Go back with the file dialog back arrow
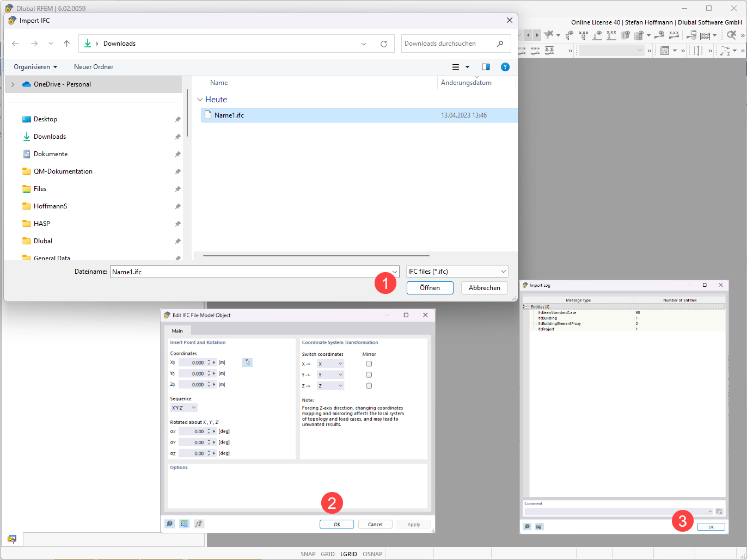Image resolution: width=747 pixels, height=560 pixels. pyautogui.click(x=15, y=44)
